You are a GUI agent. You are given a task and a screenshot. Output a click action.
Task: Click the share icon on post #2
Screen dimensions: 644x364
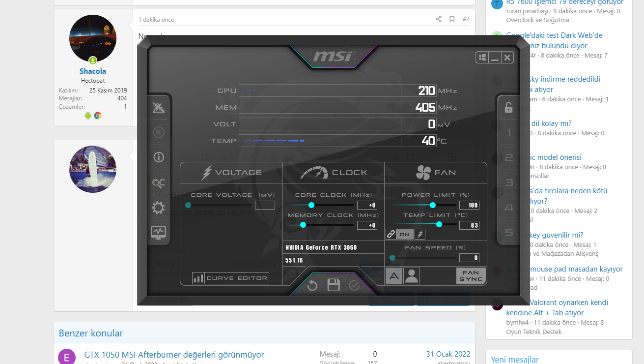pyautogui.click(x=439, y=19)
